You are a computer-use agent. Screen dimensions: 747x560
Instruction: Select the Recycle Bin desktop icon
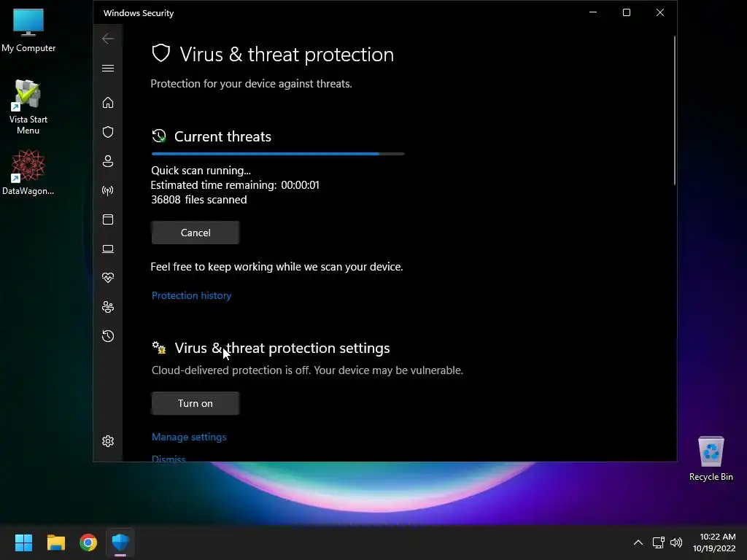[711, 459]
